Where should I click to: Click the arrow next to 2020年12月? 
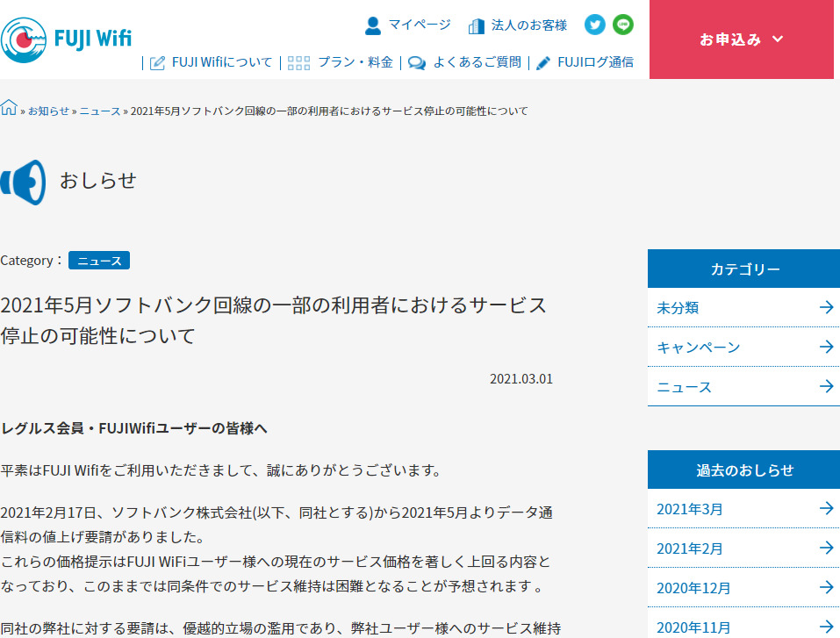pyautogui.click(x=826, y=587)
